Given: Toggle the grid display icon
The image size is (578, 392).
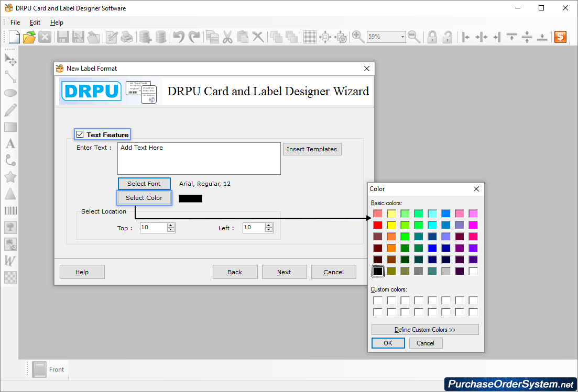Looking at the screenshot, I should tap(310, 37).
